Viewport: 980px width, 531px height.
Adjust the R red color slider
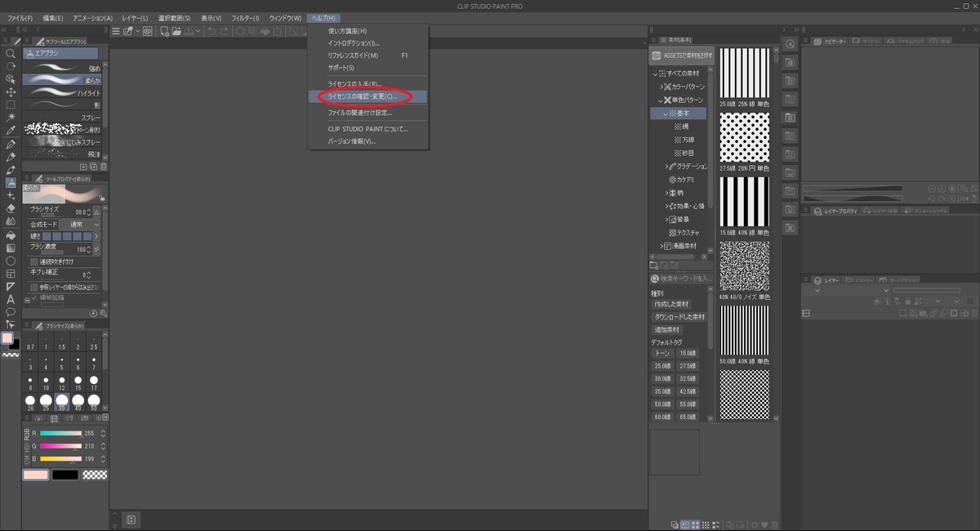click(60, 434)
